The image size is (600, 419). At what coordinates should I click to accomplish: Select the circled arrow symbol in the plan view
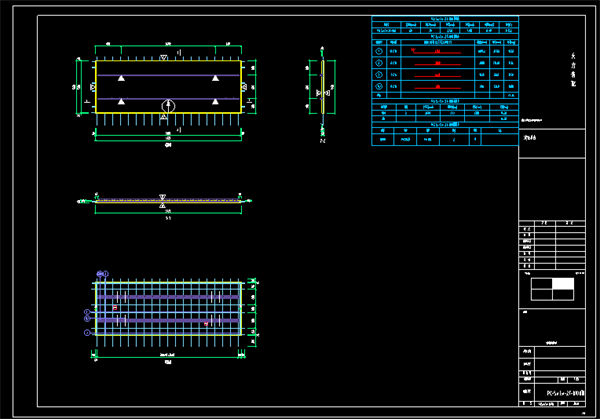pyautogui.click(x=168, y=106)
